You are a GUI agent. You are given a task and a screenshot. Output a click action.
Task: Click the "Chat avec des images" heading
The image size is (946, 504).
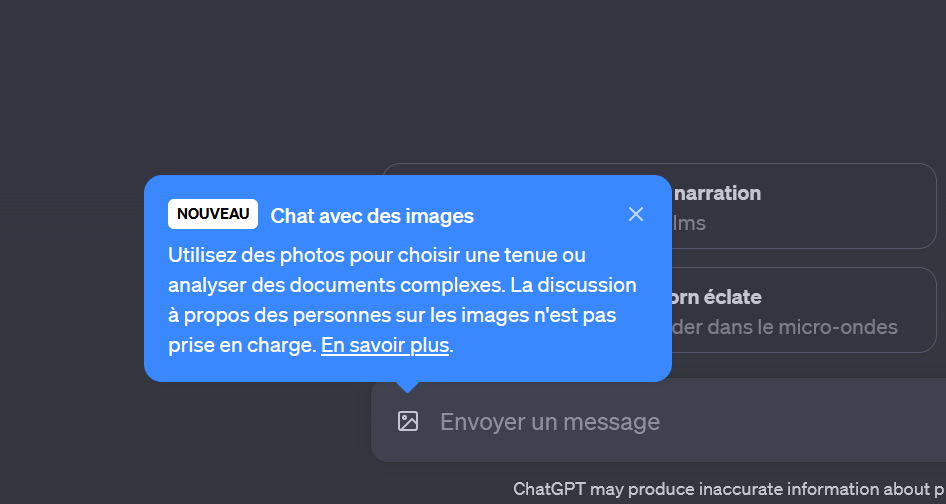click(x=372, y=216)
